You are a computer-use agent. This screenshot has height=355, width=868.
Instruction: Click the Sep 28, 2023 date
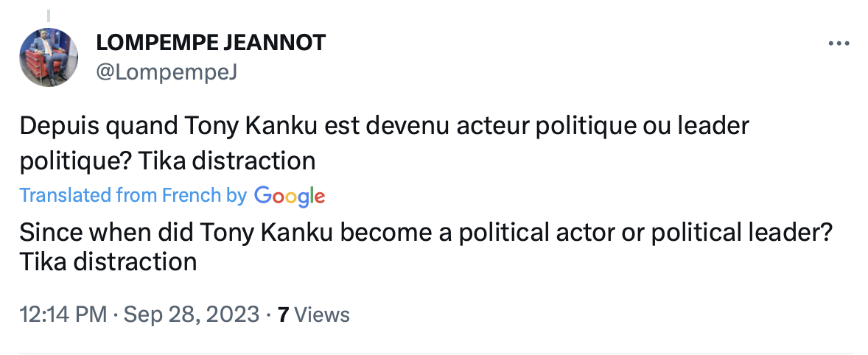(191, 315)
